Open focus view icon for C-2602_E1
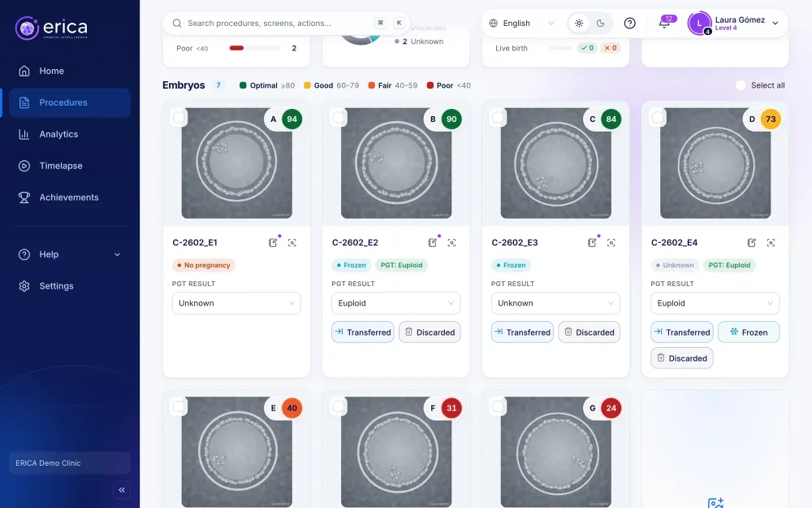The height and width of the screenshot is (508, 812). tap(292, 242)
